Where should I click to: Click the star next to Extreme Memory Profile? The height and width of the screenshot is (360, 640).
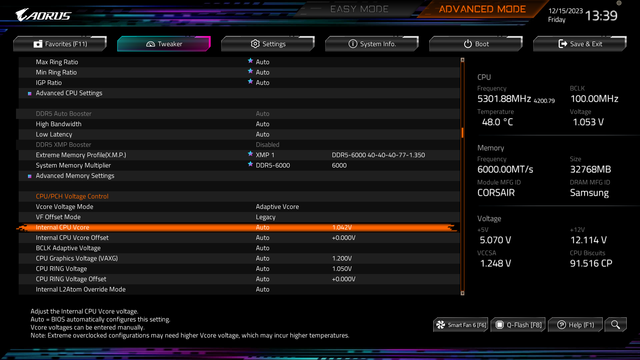pos(250,154)
